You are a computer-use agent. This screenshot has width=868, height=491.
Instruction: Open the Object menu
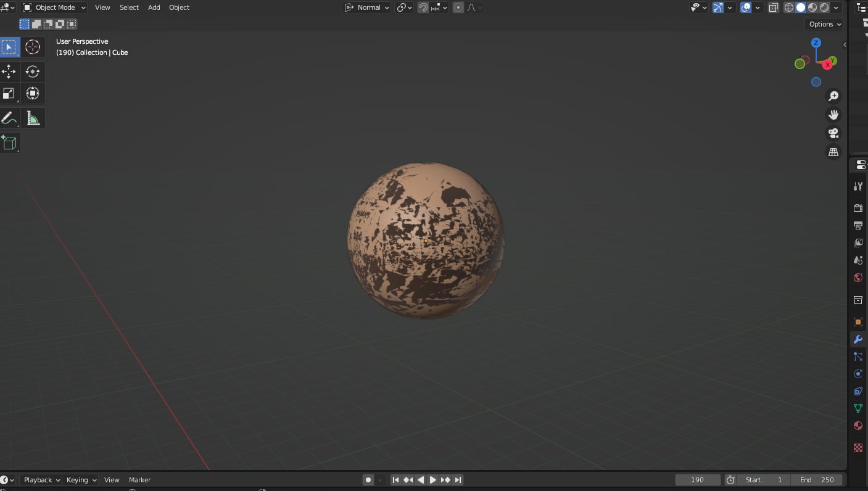(x=180, y=7)
